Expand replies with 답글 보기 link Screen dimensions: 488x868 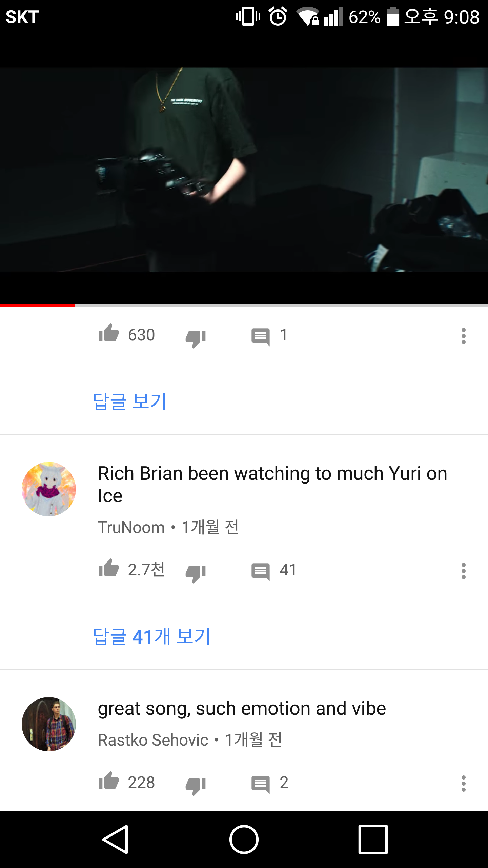[x=130, y=401]
